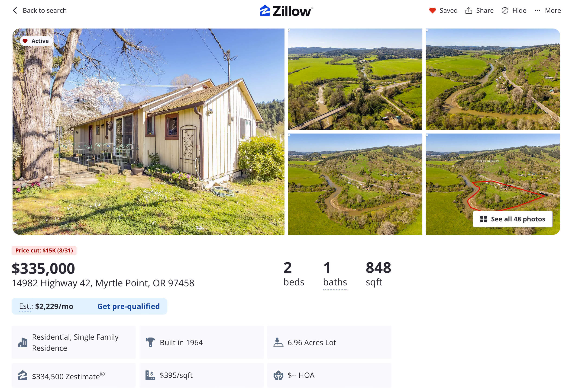This screenshot has width=569, height=392.
Task: Click the photo grid icon
Action: click(483, 219)
